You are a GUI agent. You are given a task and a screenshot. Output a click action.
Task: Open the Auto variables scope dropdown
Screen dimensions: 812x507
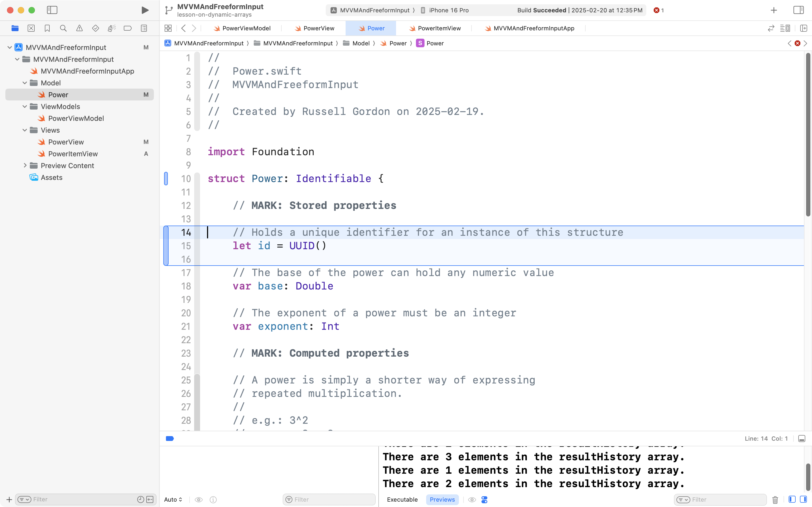[173, 500]
